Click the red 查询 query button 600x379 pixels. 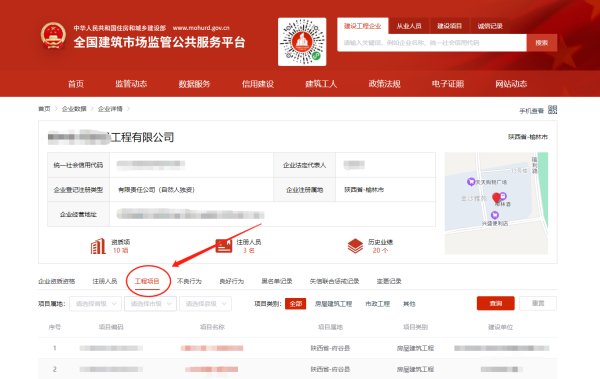pyautogui.click(x=496, y=303)
